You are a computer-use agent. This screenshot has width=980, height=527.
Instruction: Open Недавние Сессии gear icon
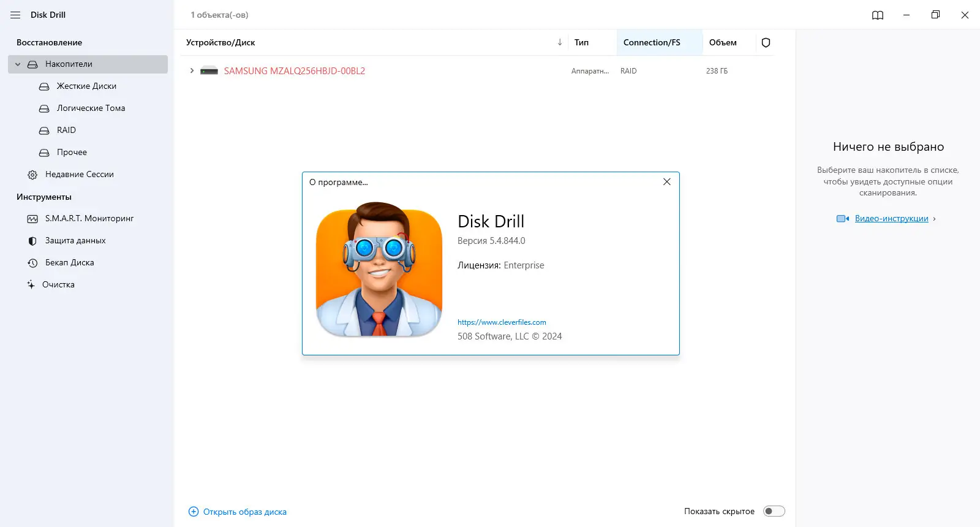(x=32, y=175)
